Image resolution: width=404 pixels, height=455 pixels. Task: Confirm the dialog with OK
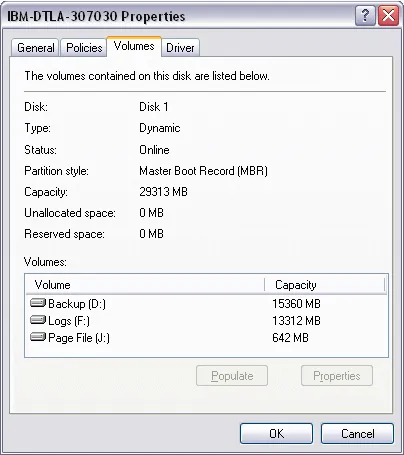tap(276, 434)
